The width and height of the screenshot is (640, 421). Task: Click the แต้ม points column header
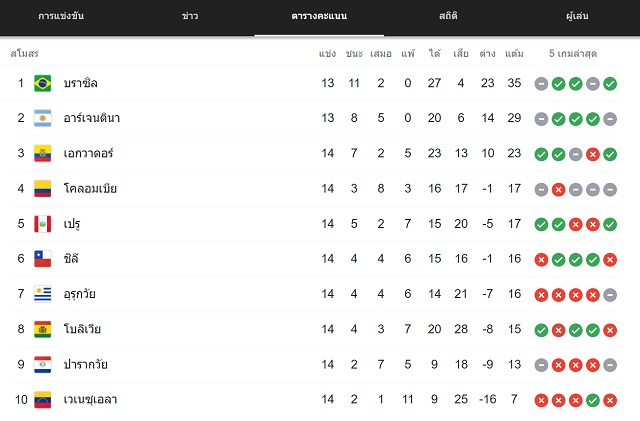pos(514,53)
